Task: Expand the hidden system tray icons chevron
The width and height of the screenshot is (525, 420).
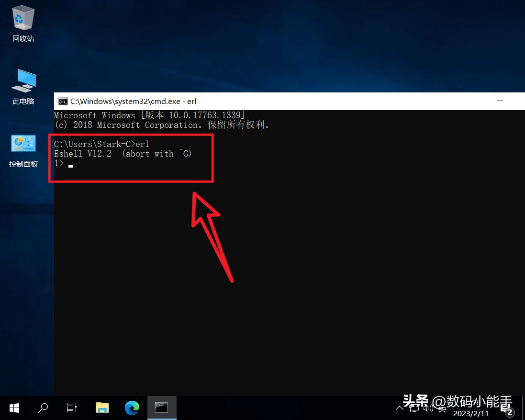Action: (x=400, y=409)
